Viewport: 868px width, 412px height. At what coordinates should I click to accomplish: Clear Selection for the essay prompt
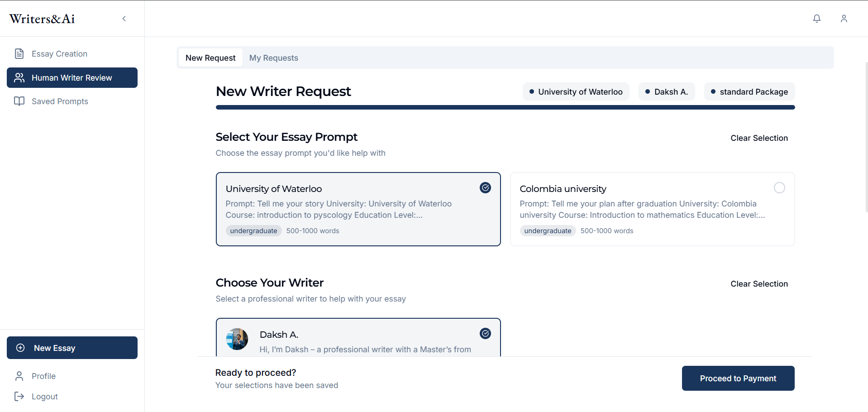click(759, 138)
